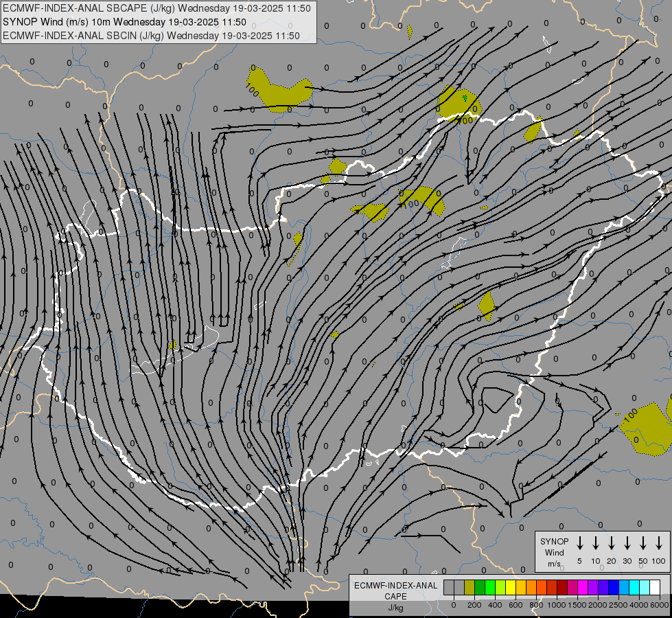
Task: Click the 20 m/s wind arrow in legend
Action: pyautogui.click(x=611, y=543)
